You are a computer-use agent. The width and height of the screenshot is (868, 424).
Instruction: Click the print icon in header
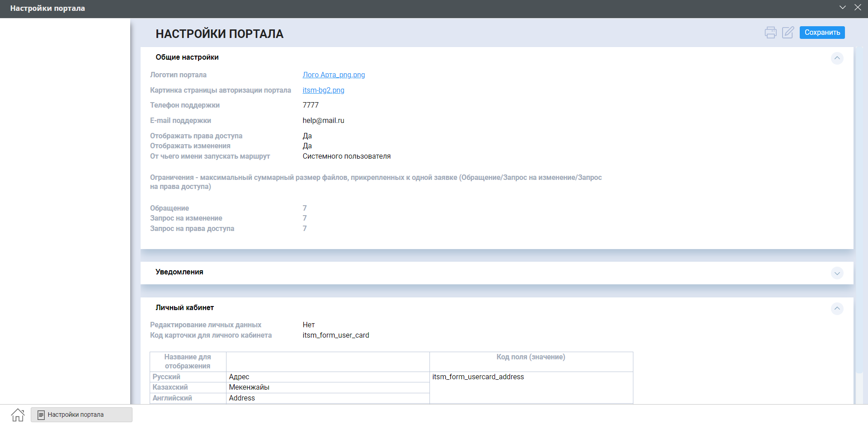coord(770,33)
